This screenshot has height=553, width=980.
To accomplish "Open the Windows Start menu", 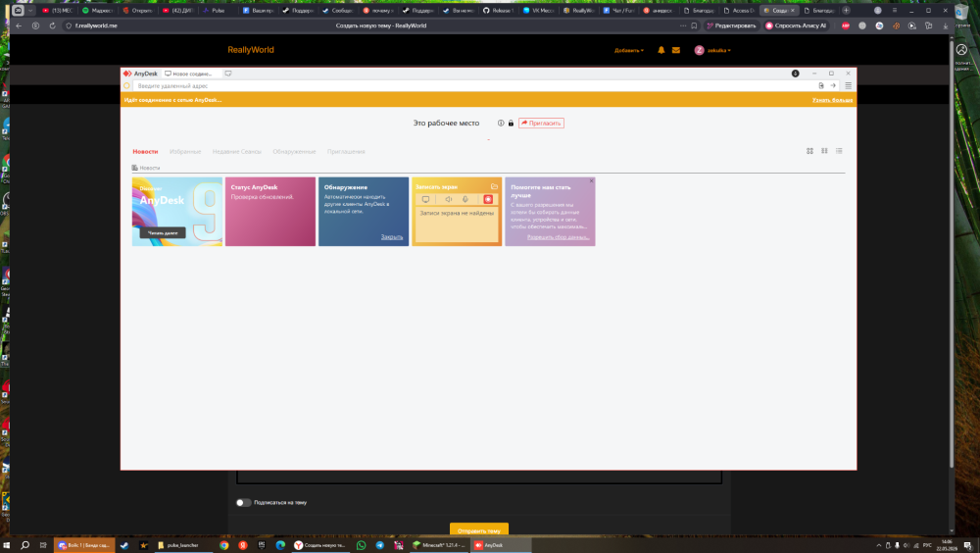I will click(x=6, y=545).
